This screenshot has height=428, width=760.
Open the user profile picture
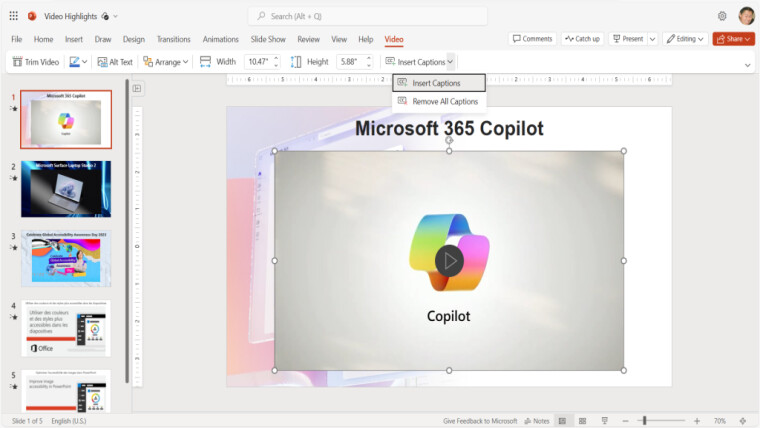pos(746,16)
